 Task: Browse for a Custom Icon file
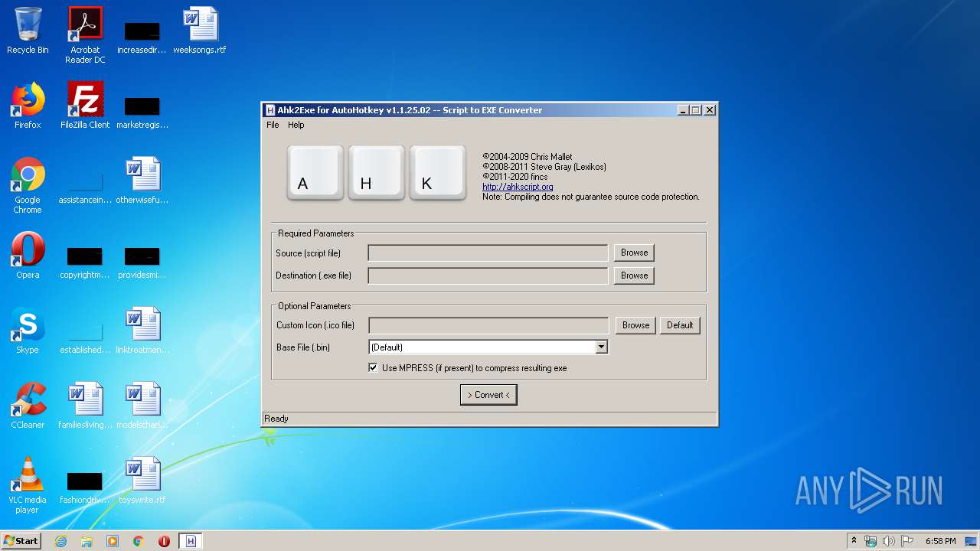coord(635,325)
